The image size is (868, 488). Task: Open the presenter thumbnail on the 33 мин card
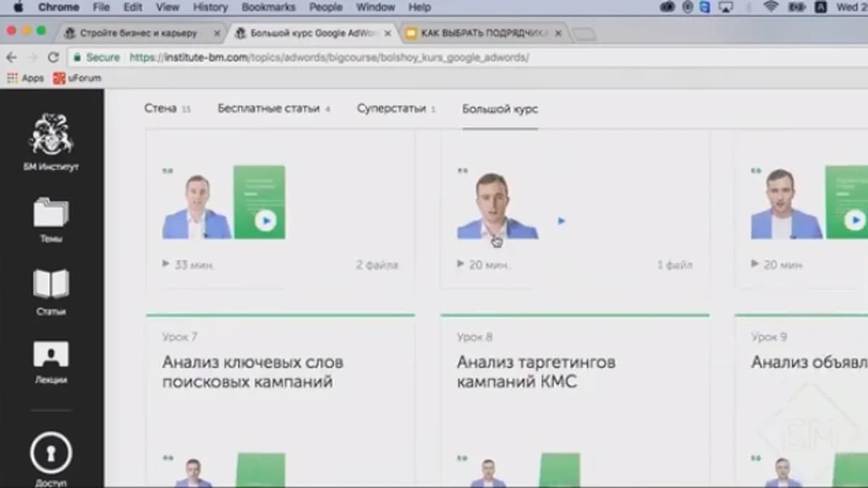tap(197, 207)
